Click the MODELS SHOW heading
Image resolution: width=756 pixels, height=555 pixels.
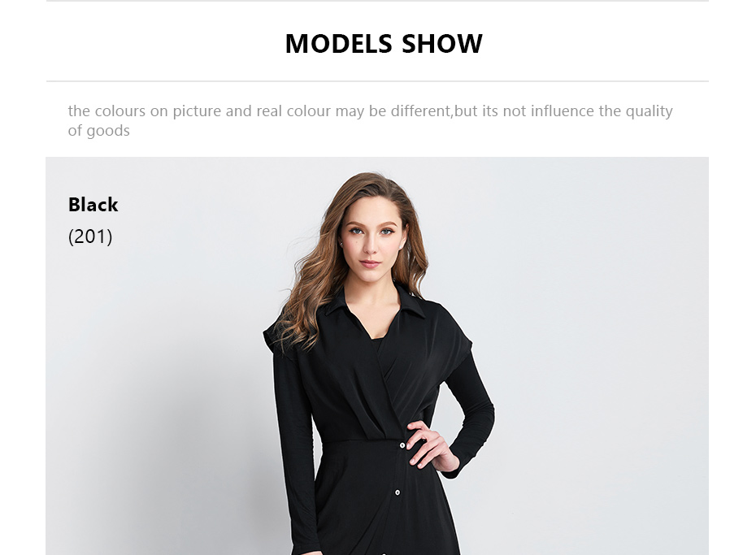pyautogui.click(x=384, y=43)
